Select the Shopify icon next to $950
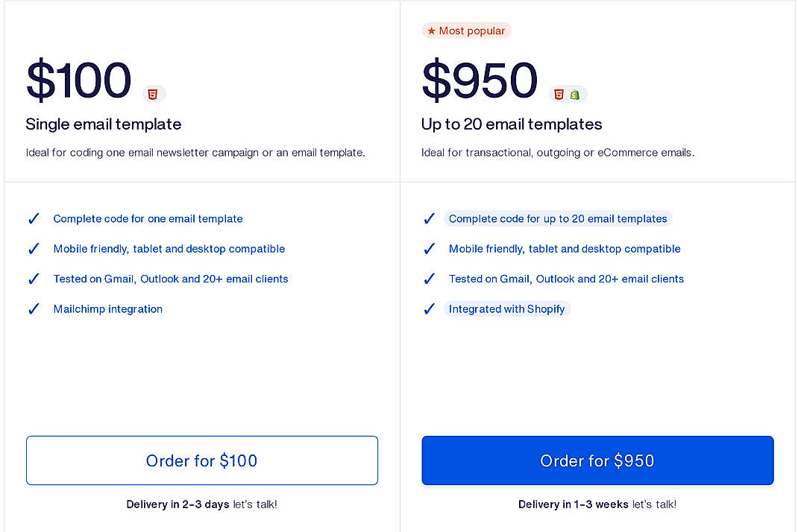Screen dimensions: 798x532 click(574, 94)
